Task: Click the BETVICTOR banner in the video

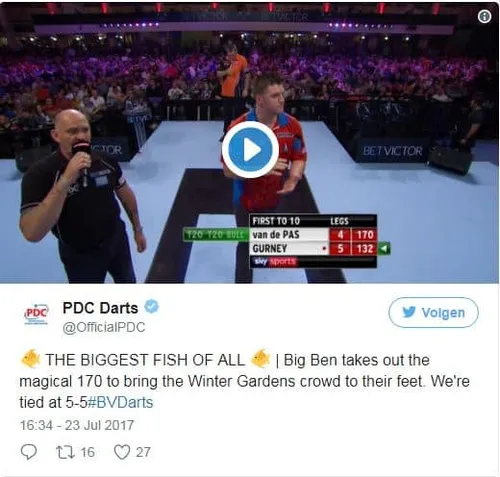Action: point(393,151)
